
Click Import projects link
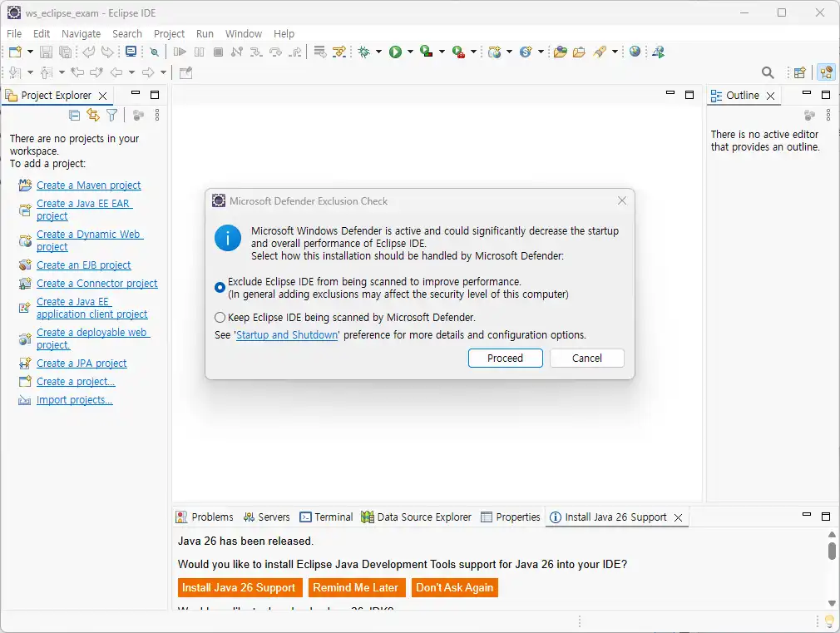click(75, 400)
